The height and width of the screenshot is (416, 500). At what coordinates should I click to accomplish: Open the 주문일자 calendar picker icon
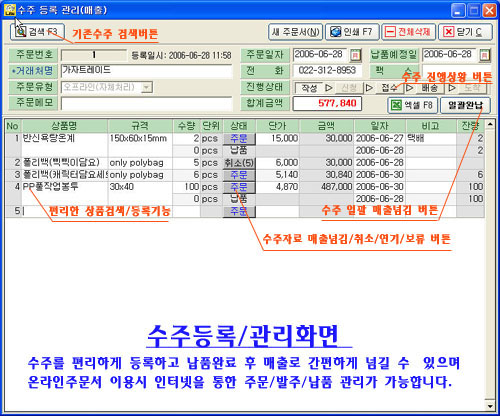(355, 55)
